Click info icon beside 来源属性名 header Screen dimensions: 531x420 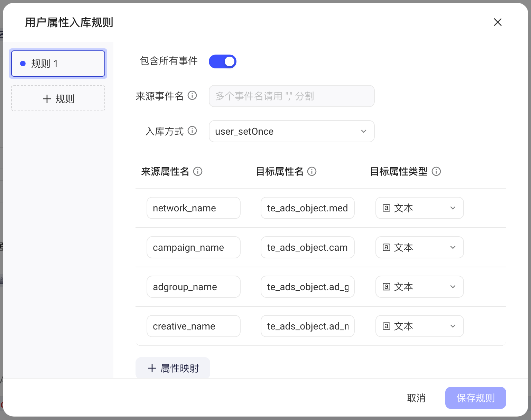[x=198, y=171]
